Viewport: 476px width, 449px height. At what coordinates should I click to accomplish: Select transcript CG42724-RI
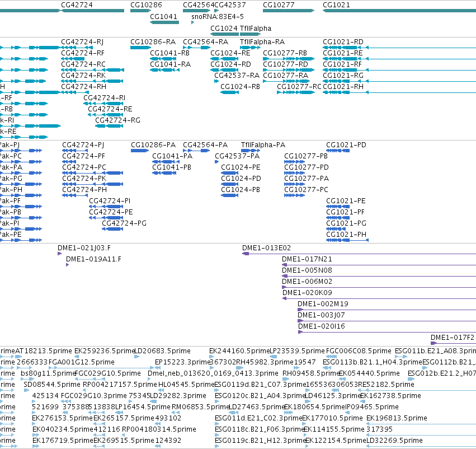pos(104,98)
